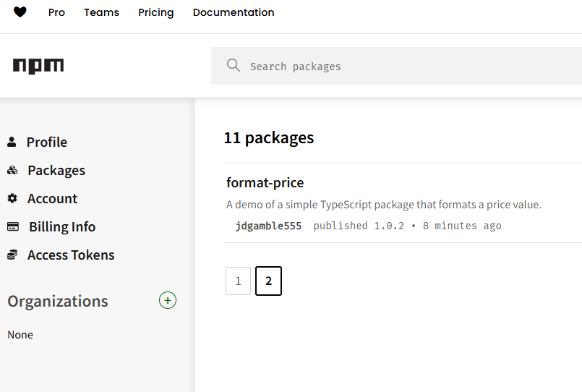
Task: Add a new organization with plus
Action: [x=168, y=300]
